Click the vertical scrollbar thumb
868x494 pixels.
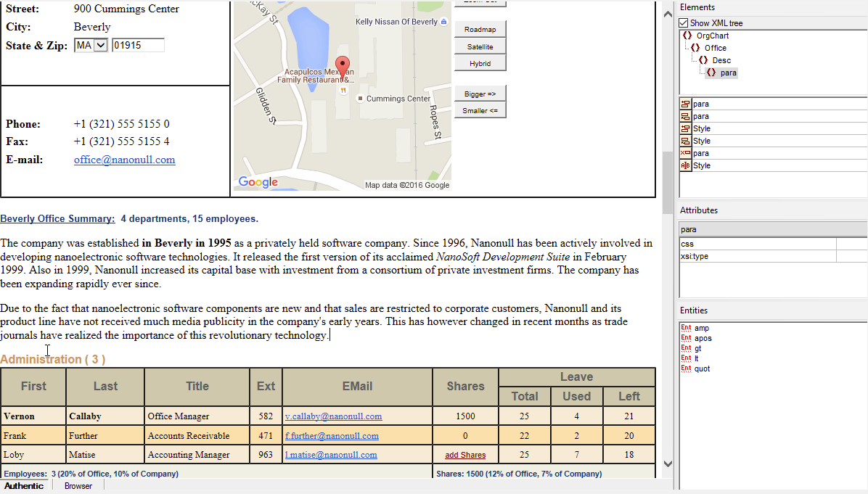click(668, 183)
